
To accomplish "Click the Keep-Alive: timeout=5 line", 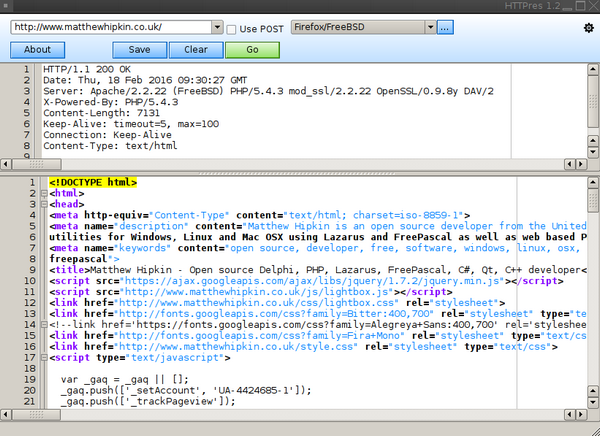I will coord(131,124).
